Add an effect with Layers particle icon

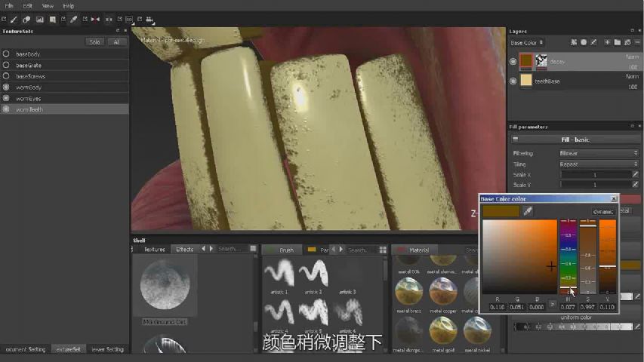[574, 42]
